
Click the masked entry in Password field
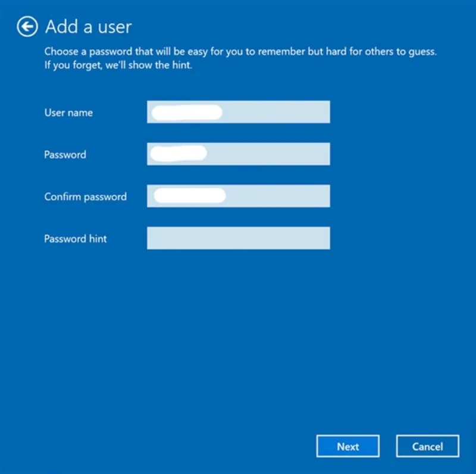point(178,154)
